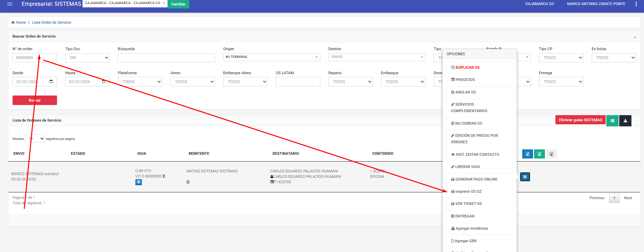The width and height of the screenshot is (644, 252).
Task: Click the N° de orden input field
Action: click(x=35, y=58)
